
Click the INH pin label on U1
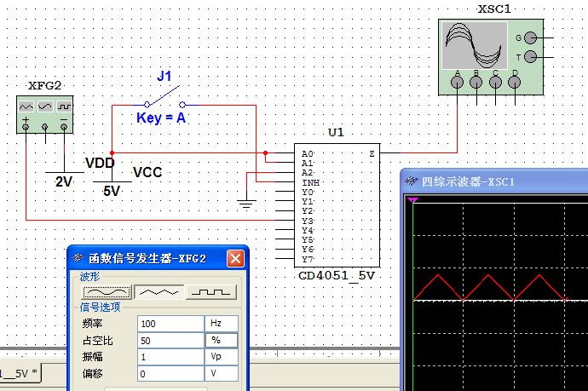(x=311, y=182)
